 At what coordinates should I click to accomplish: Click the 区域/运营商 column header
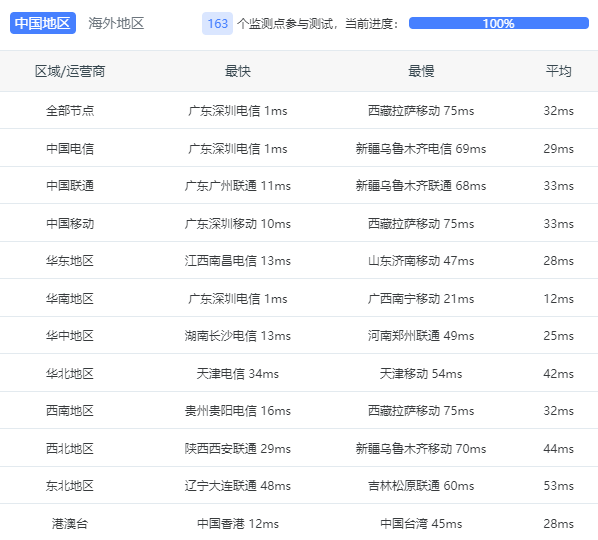pyautogui.click(x=70, y=71)
